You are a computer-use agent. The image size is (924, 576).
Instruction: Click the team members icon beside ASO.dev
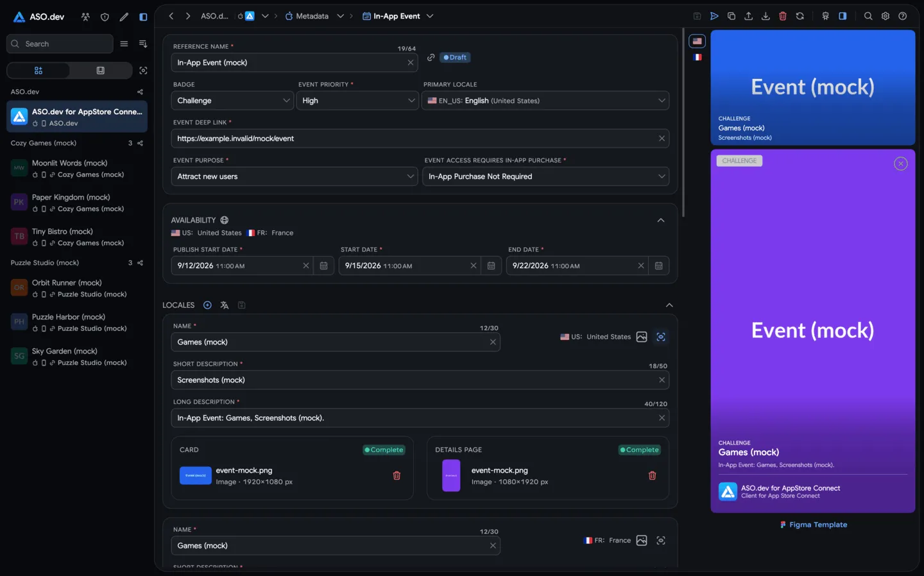[x=85, y=17]
